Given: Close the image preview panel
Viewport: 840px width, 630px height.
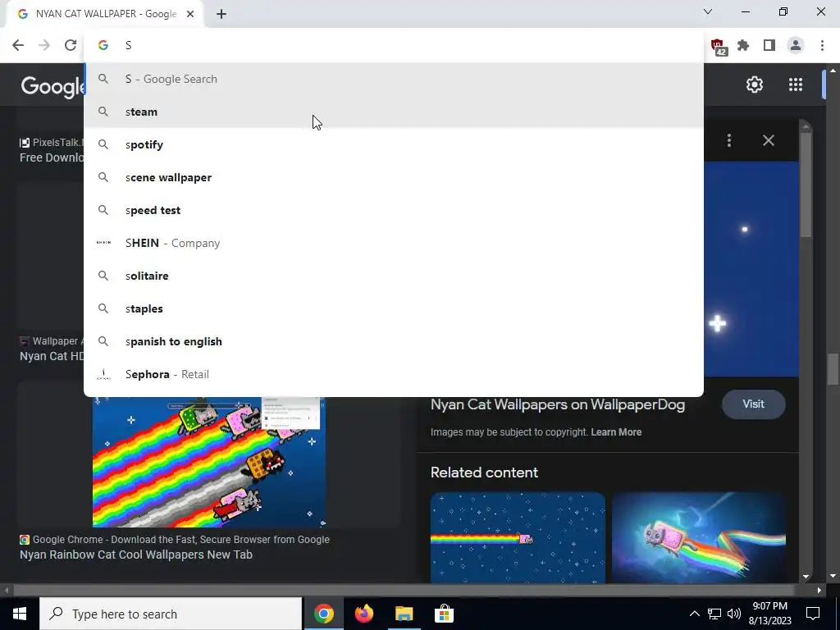Looking at the screenshot, I should 768,140.
